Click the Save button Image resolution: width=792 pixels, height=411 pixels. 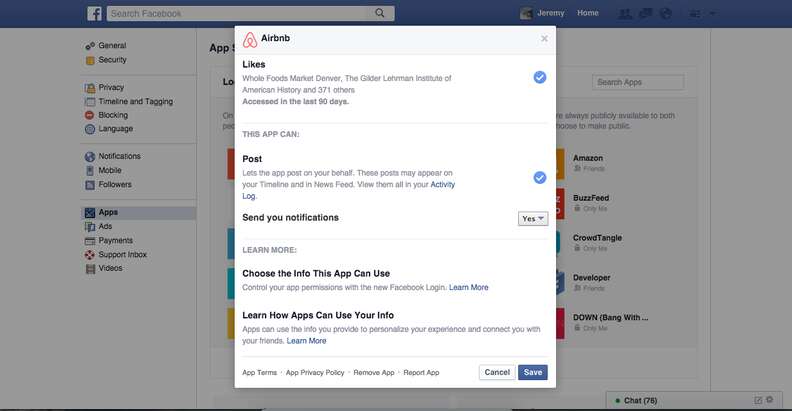(x=533, y=372)
